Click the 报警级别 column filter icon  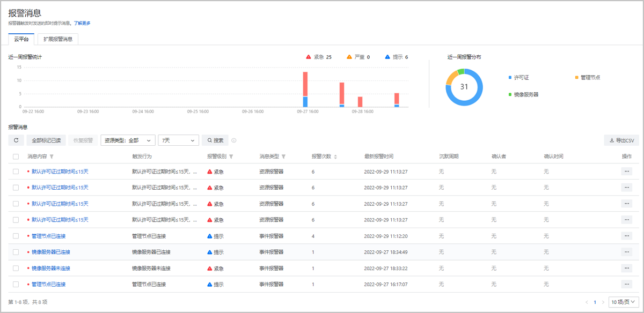coord(231,156)
